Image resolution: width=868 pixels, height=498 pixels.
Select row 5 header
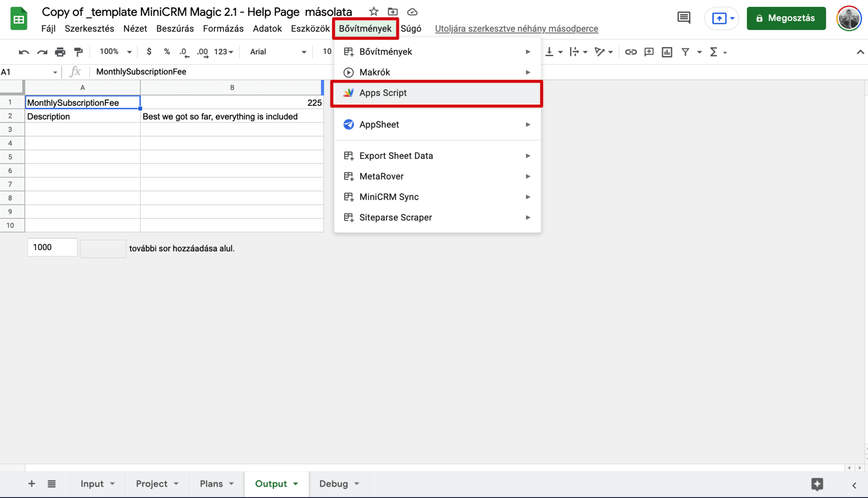click(12, 157)
